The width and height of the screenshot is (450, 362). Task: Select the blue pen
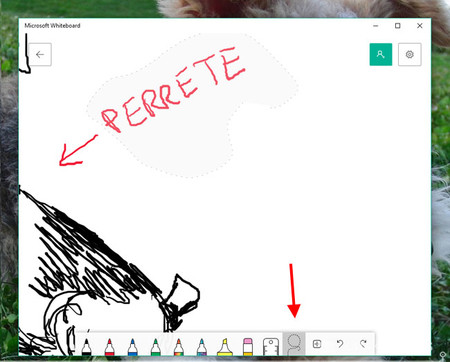[x=132, y=347]
